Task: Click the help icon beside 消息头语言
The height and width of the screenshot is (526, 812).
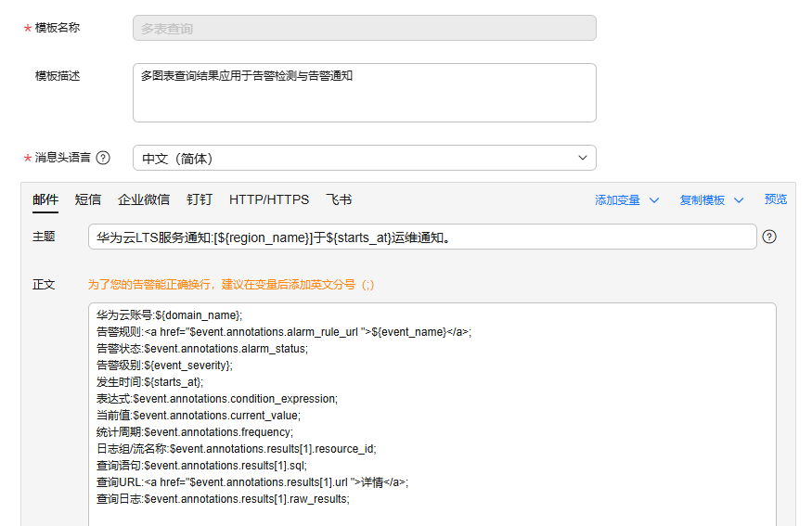Action: click(x=103, y=158)
